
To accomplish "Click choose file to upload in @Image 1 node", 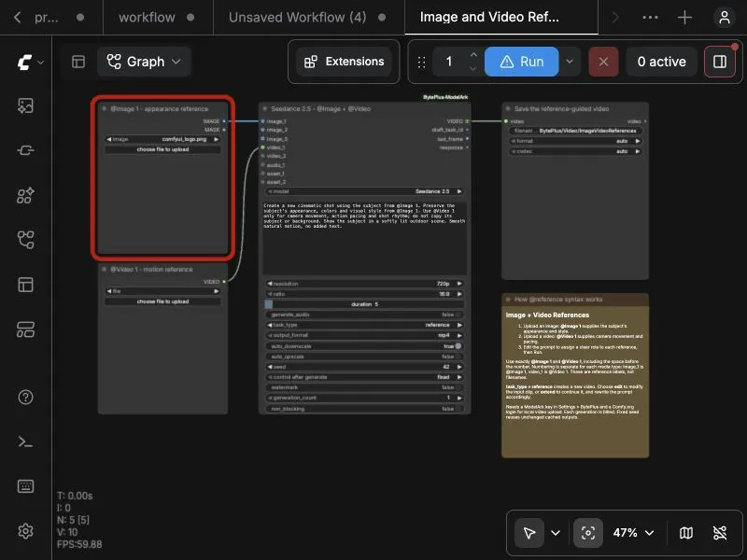I will point(162,149).
